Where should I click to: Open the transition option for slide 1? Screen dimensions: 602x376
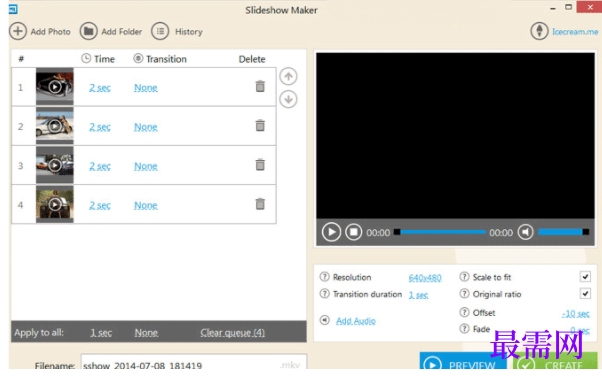(x=146, y=88)
